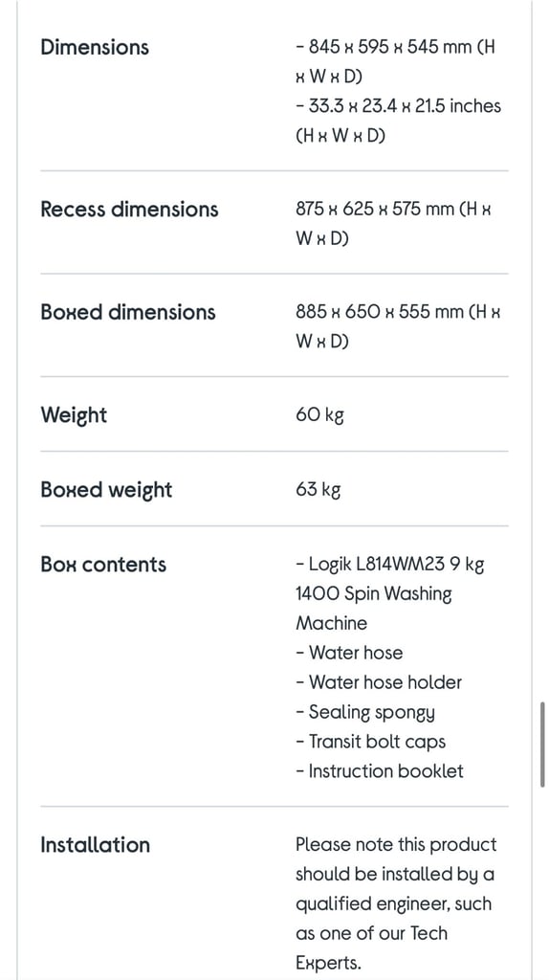The height and width of the screenshot is (980, 549).
Task: Click the page scrollbar thumb
Action: tap(542, 745)
